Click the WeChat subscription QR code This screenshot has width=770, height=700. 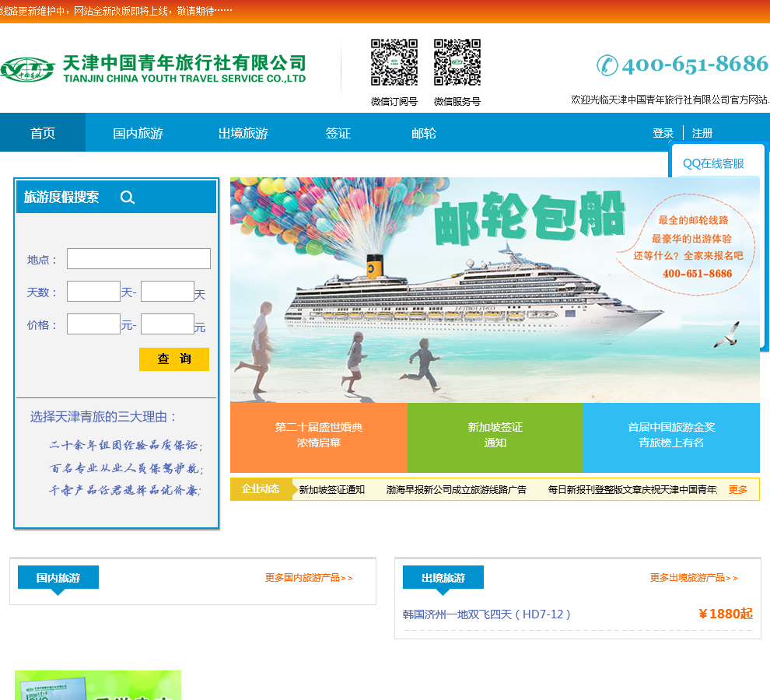pyautogui.click(x=394, y=62)
